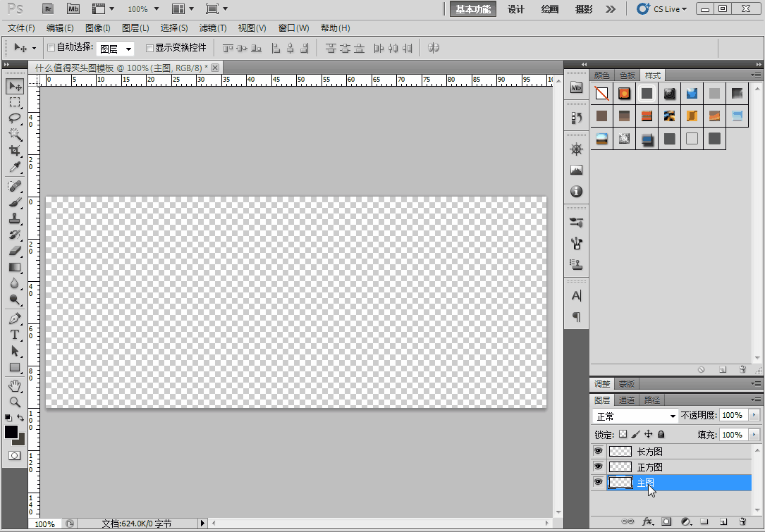Select the Path Selection tool
The height and width of the screenshot is (532, 765).
(15, 351)
